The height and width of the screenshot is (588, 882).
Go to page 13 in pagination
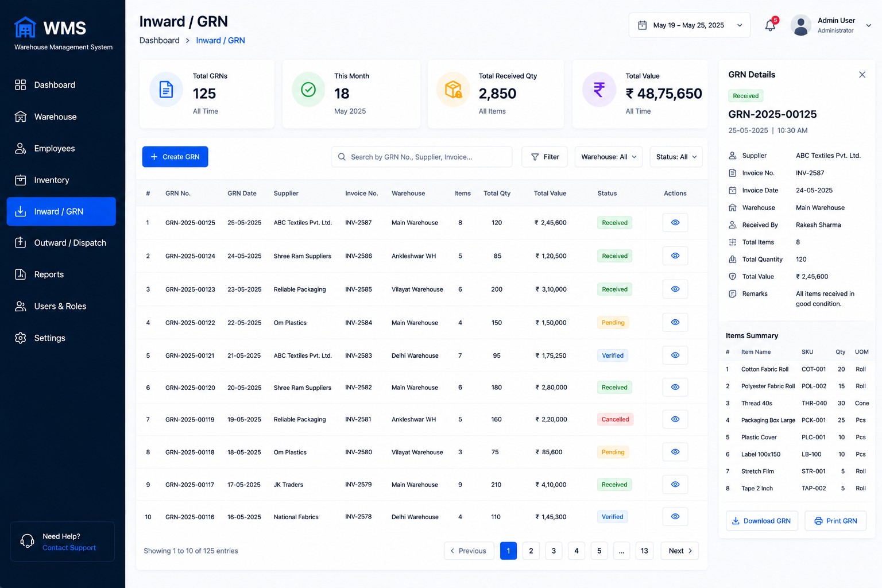(x=644, y=551)
